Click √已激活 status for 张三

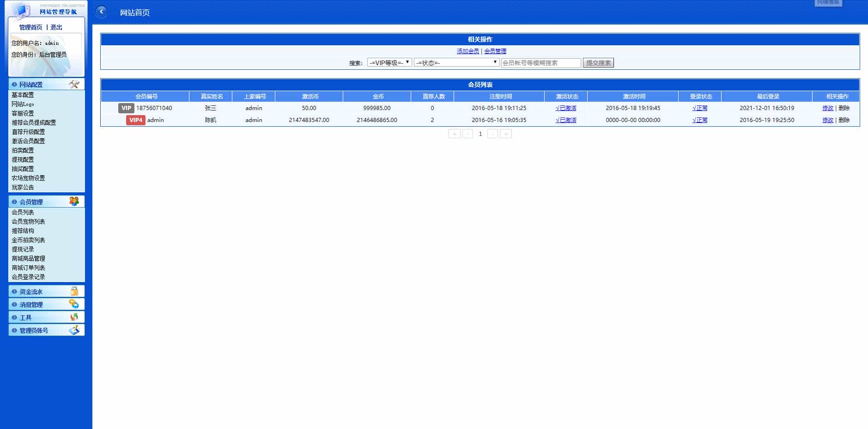566,108
